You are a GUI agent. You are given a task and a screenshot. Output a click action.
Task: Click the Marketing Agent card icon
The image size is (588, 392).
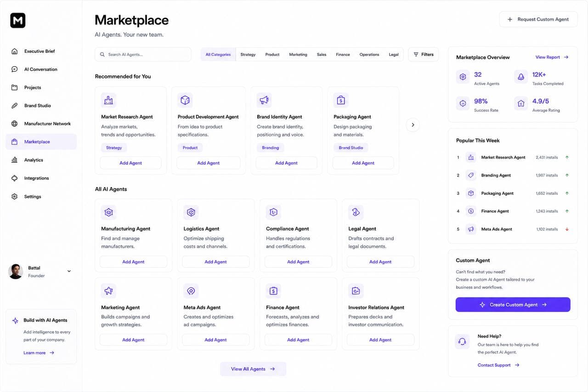click(x=108, y=291)
